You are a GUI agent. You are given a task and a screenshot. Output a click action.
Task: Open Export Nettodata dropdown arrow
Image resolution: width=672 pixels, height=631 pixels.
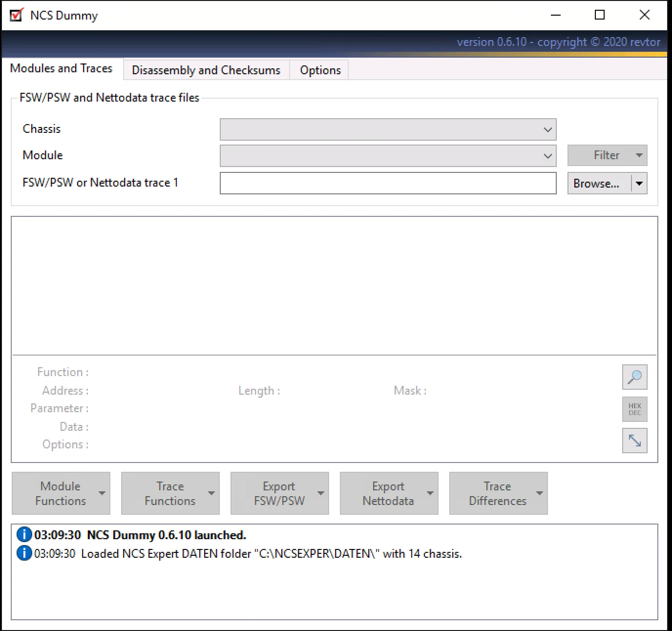coord(430,493)
